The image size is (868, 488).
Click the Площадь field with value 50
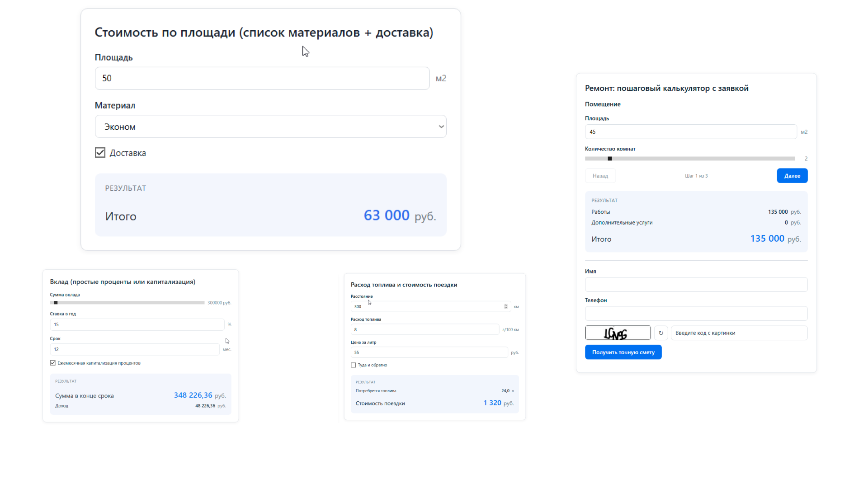click(262, 78)
